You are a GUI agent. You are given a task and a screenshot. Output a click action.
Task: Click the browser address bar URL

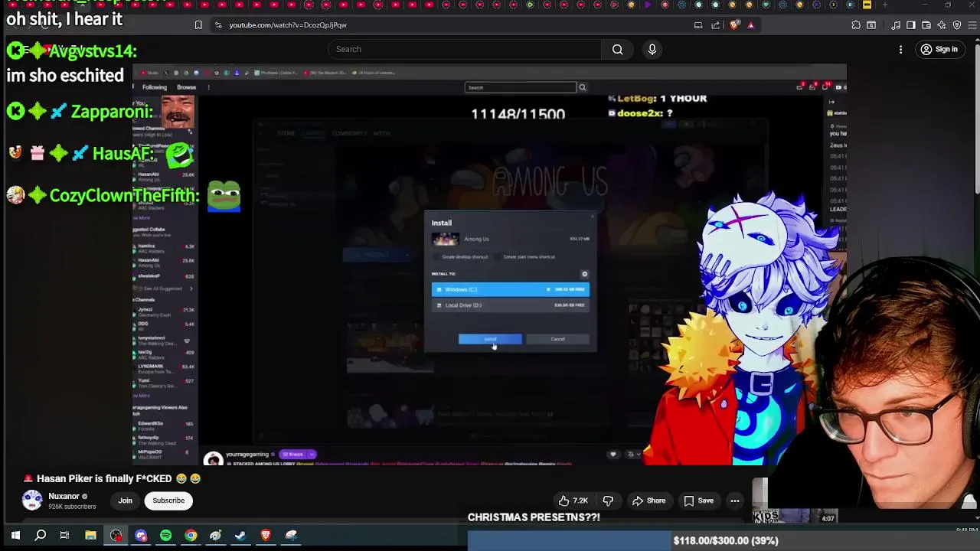(288, 24)
